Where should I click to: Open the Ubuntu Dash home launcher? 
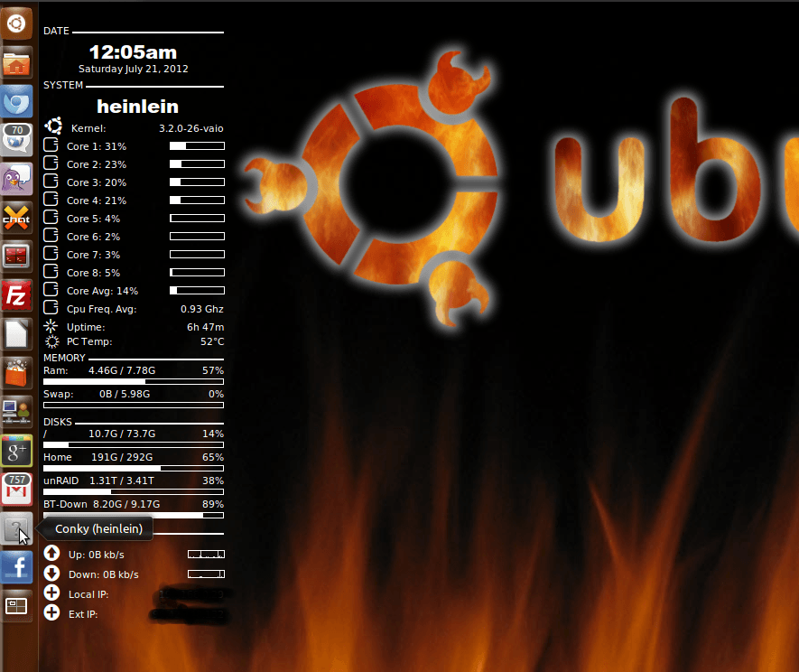[x=16, y=23]
